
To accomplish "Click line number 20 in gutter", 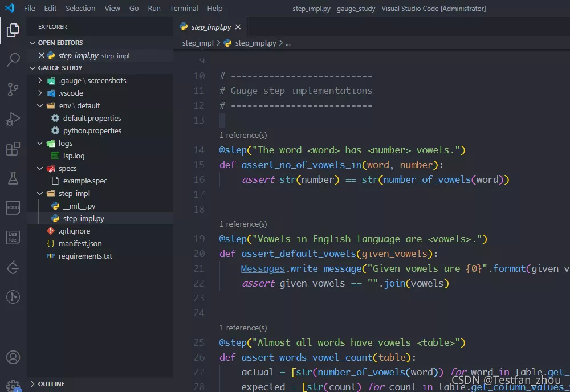I will tap(199, 254).
